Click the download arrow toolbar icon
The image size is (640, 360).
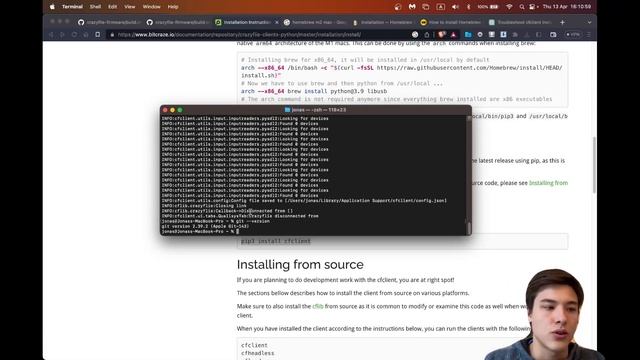pos(503,35)
